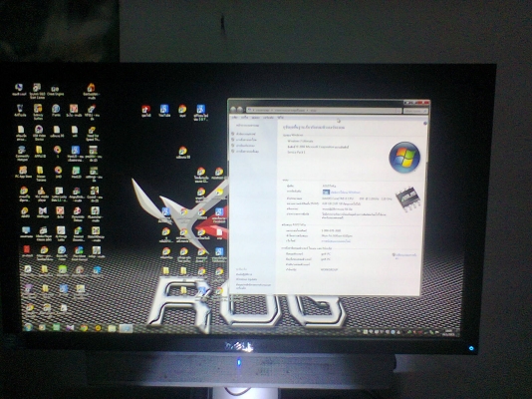Click the Windows 7 logo image
Viewport: 532px width, 399px height.
tap(404, 158)
